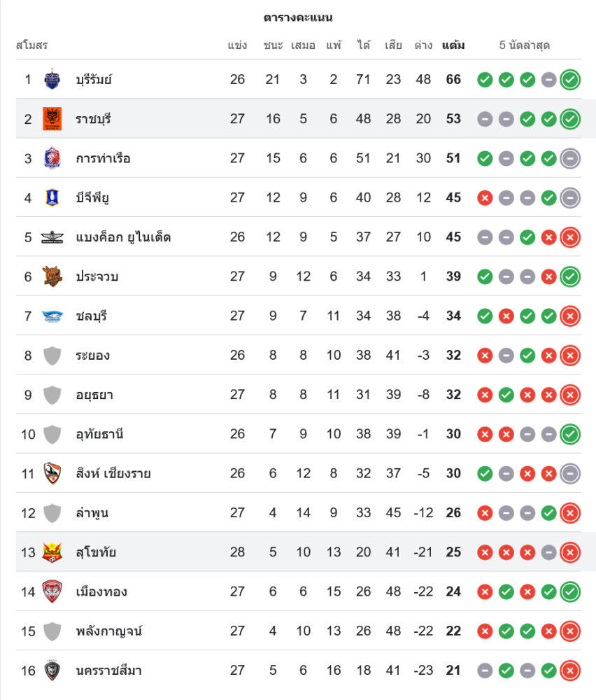Click the ตารางคะแนน standings title
Viewport: 596px width, 700px height.
coord(298,17)
